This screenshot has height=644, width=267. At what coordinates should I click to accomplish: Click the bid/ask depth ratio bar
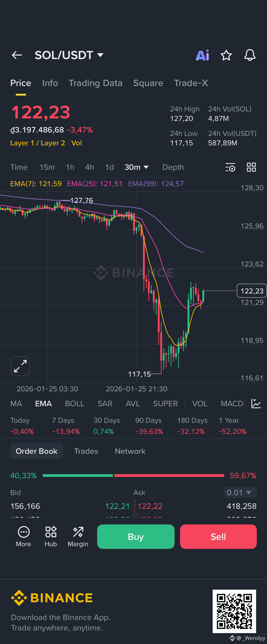point(134,476)
